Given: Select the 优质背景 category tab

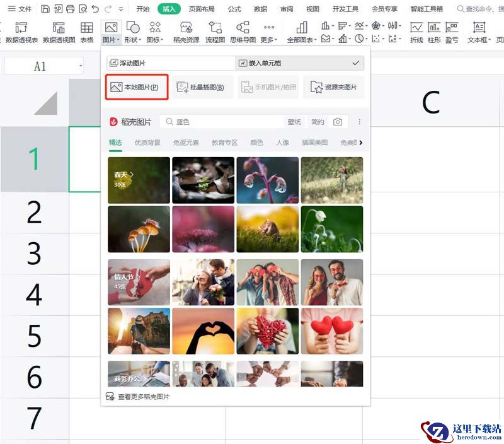Looking at the screenshot, I should [x=147, y=143].
